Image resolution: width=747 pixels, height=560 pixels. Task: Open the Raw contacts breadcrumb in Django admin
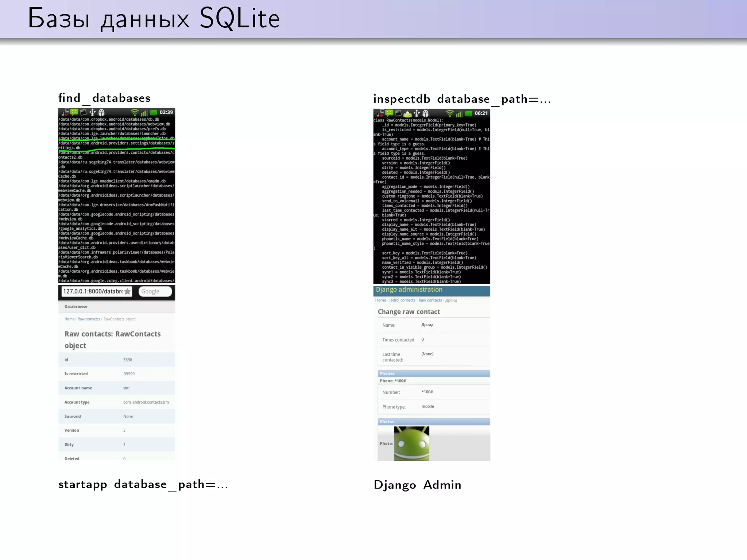[x=430, y=300]
